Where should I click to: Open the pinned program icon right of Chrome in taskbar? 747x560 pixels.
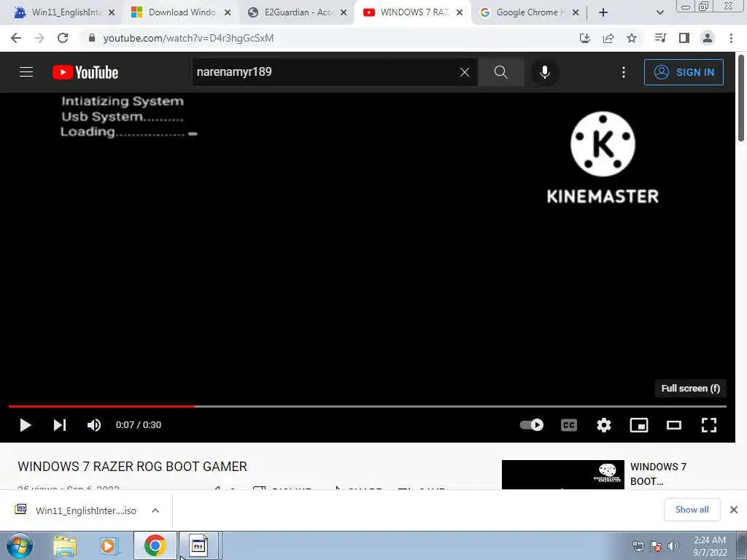(198, 545)
